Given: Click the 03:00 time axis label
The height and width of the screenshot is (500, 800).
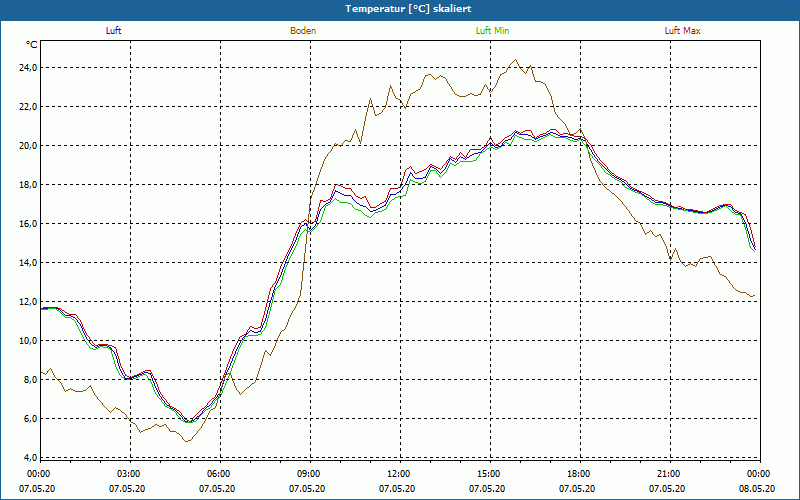Looking at the screenshot, I should (131, 474).
